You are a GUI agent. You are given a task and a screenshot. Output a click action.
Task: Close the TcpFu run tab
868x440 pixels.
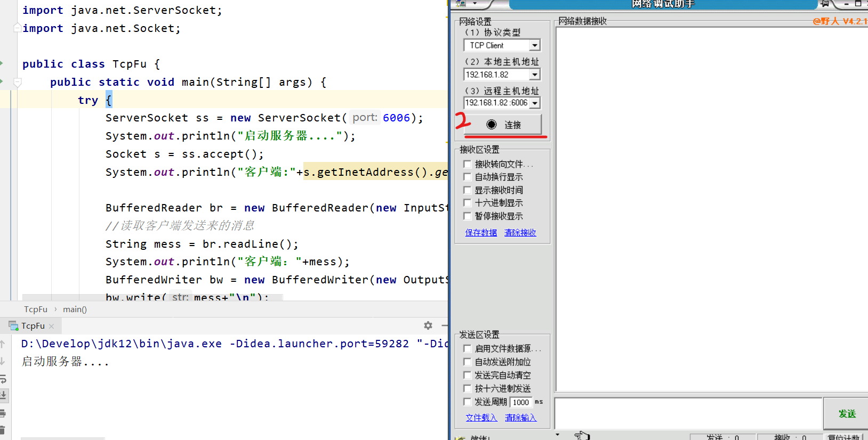point(52,326)
